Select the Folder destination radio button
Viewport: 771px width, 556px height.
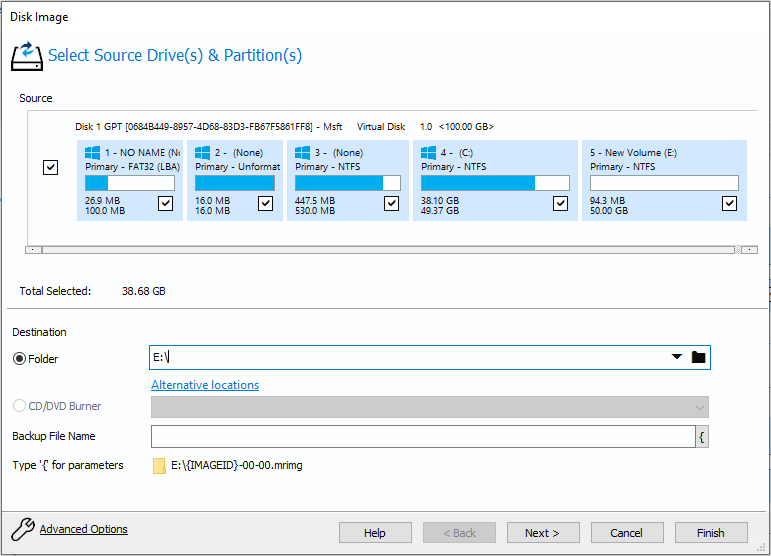[x=20, y=358]
